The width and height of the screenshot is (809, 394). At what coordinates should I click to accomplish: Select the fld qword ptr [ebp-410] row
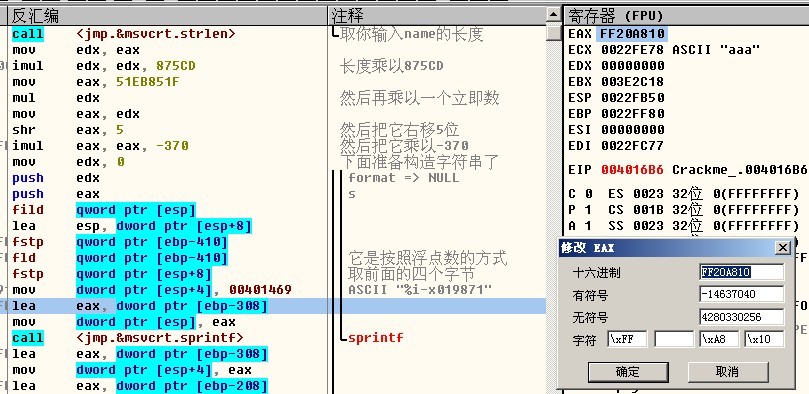(x=168, y=258)
